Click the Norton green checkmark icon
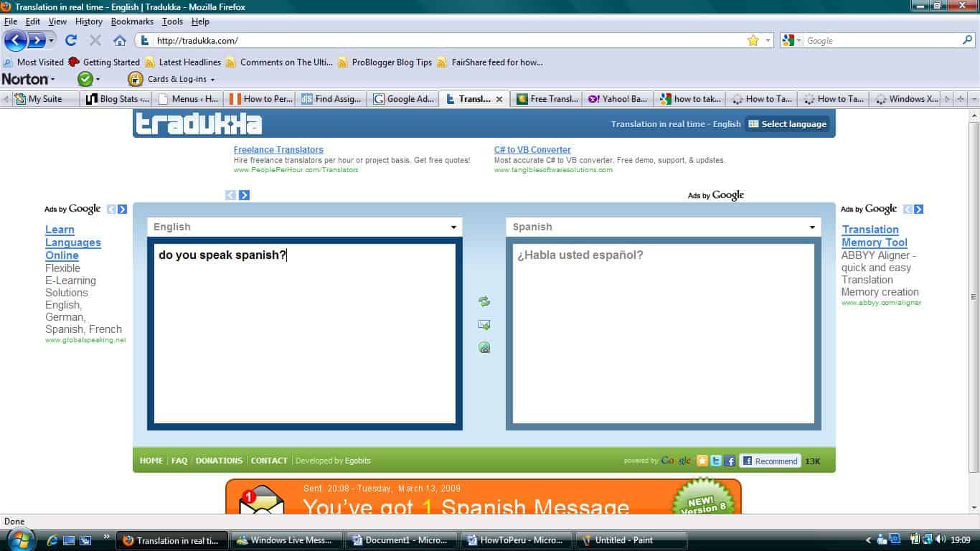The height and width of the screenshot is (551, 980). (x=85, y=79)
